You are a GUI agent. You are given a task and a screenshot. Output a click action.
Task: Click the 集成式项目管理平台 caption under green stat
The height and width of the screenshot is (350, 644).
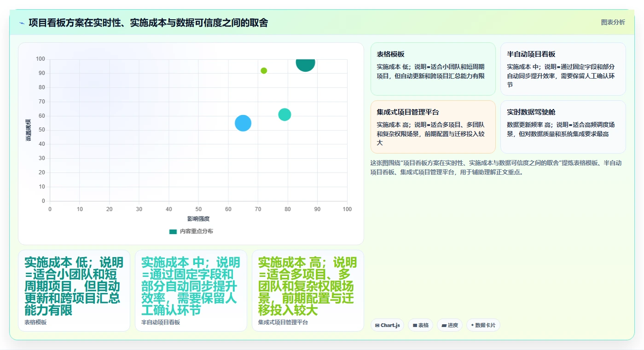[283, 322]
